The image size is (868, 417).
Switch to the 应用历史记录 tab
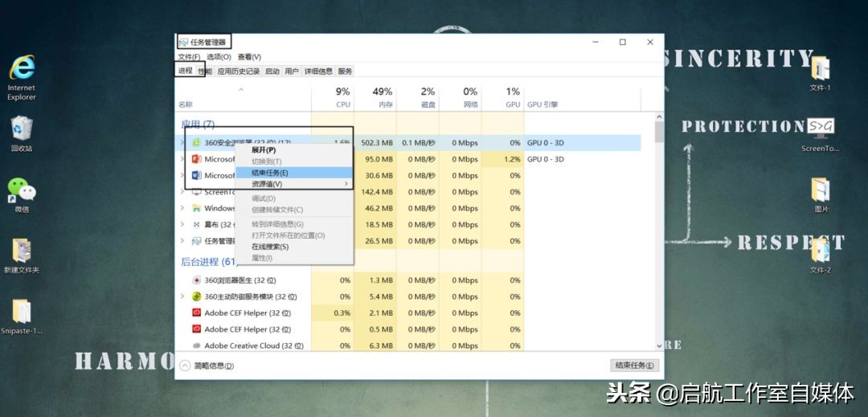(239, 71)
